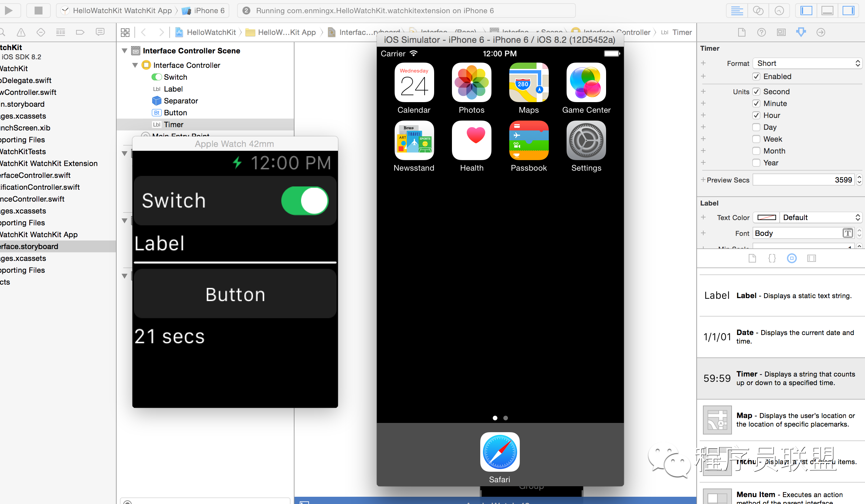Viewport: 865px width, 504px height.
Task: Enable the Month units checkbox
Action: click(756, 151)
